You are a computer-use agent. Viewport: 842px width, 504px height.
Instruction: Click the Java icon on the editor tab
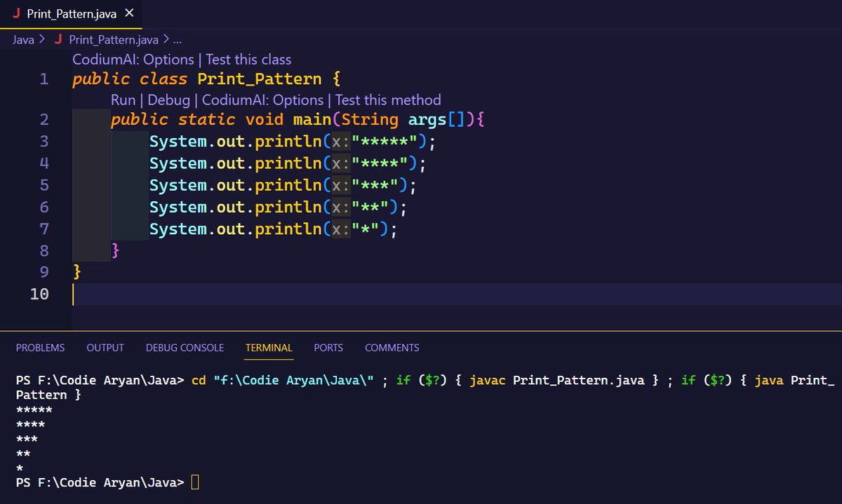click(x=15, y=13)
